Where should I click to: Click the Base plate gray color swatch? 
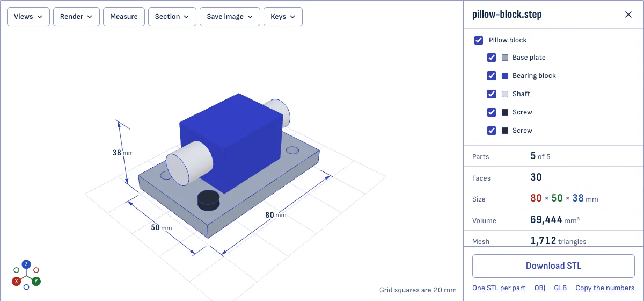pos(505,58)
